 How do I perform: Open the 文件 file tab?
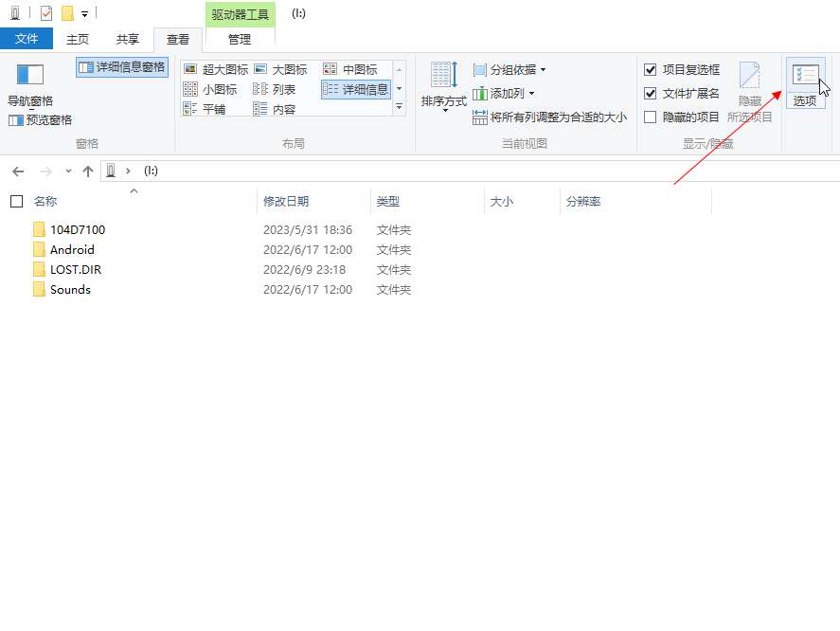[x=27, y=39]
